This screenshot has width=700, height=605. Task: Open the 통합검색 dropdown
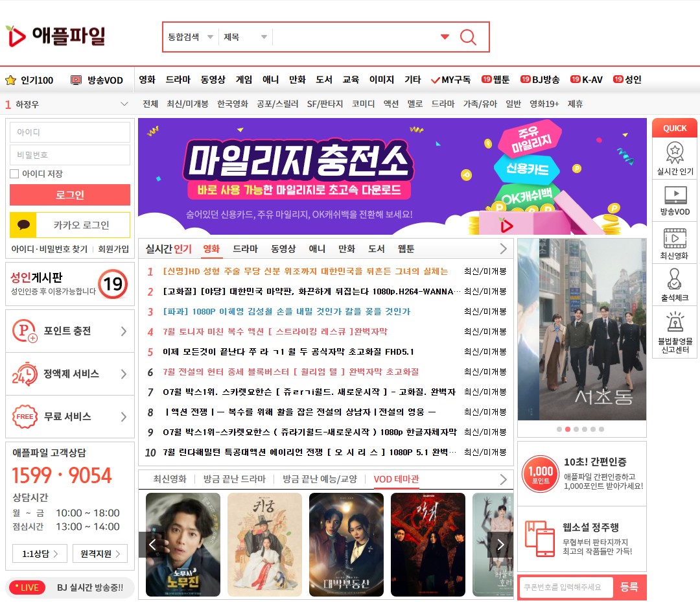(x=189, y=37)
